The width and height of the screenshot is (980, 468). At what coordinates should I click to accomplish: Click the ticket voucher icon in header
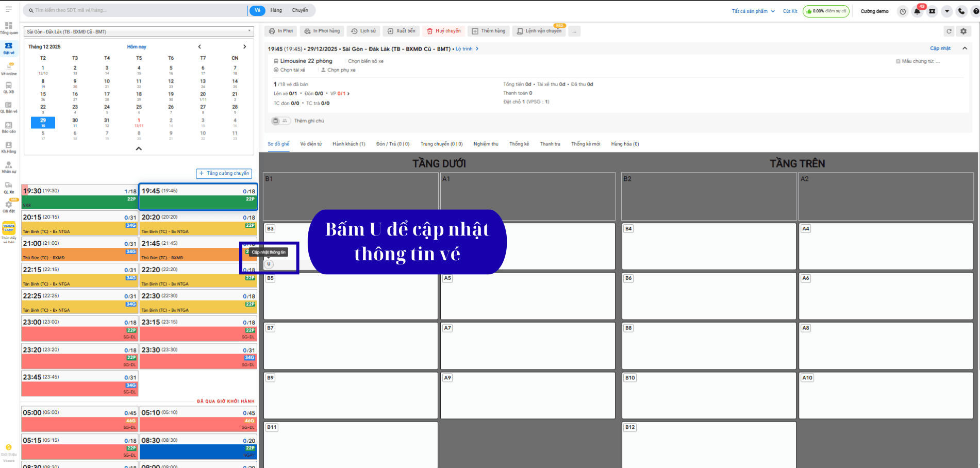click(x=932, y=11)
